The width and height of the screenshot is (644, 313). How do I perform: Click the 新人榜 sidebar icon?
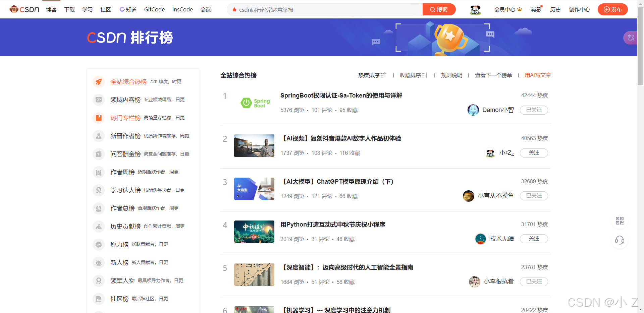point(99,262)
